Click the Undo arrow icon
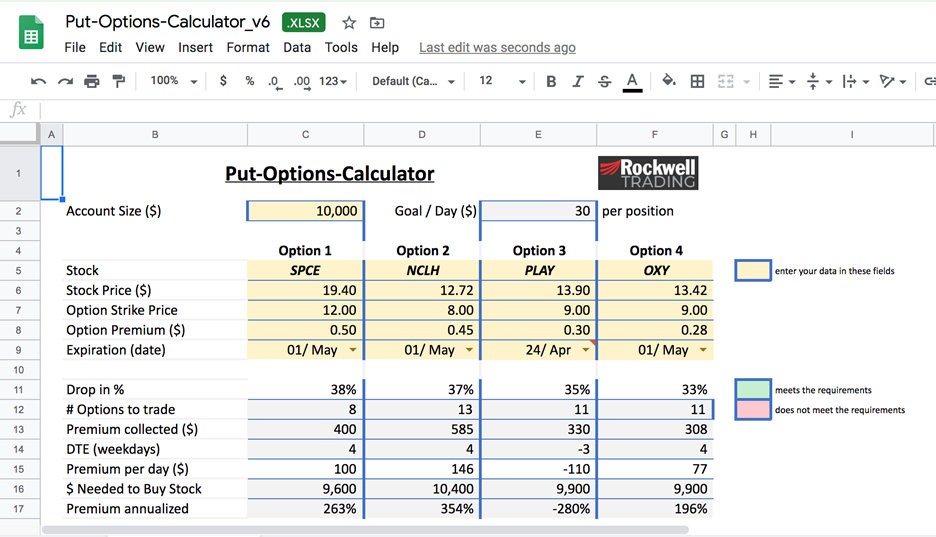The image size is (936, 537). pyautogui.click(x=39, y=81)
